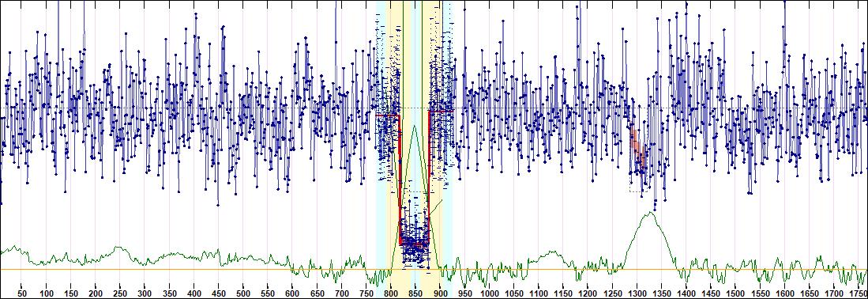Select the 1500 x-axis tick label
868x299 pixels.
pos(735,293)
